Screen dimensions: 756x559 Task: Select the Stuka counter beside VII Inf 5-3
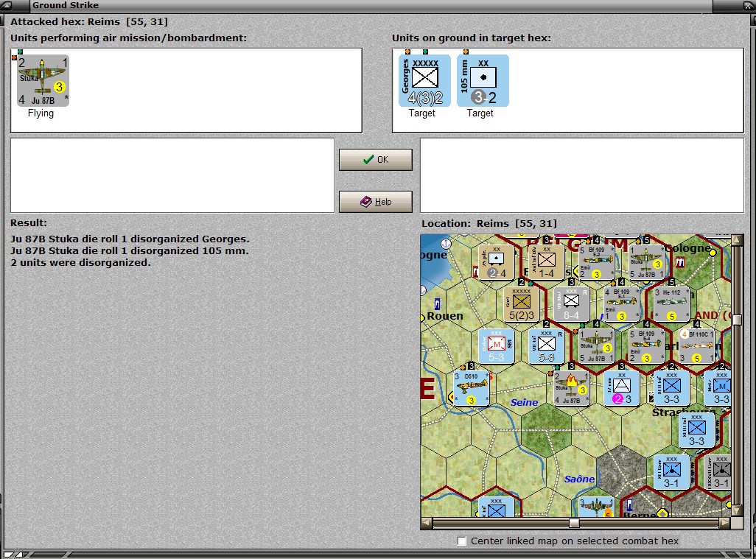tap(596, 346)
